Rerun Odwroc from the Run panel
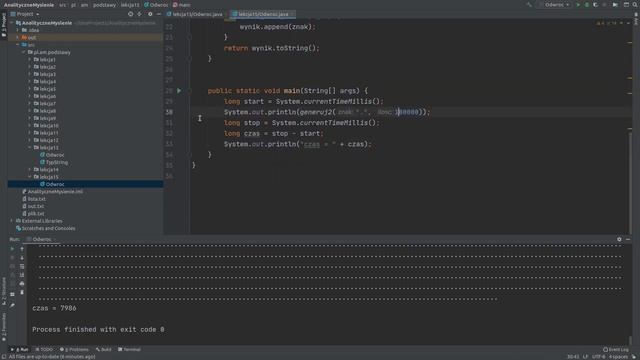640x360 pixels. click(x=12, y=249)
